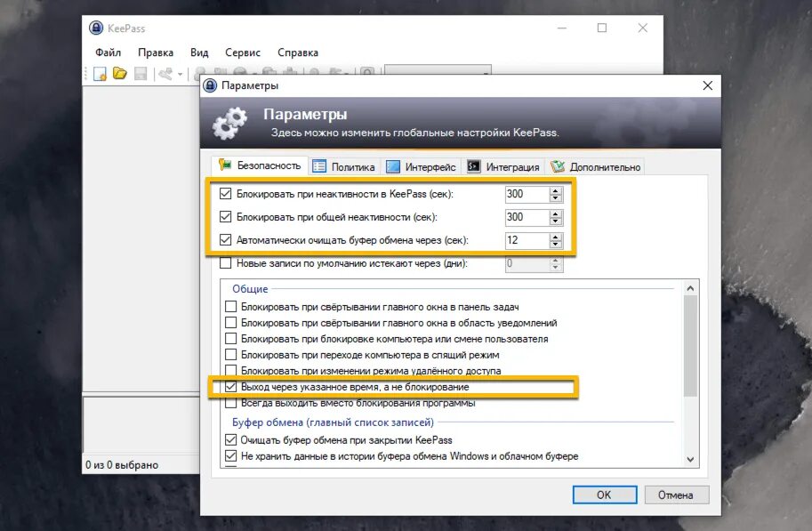The image size is (812, 531).
Task: Minimize the KeePass main window
Action: click(562, 28)
